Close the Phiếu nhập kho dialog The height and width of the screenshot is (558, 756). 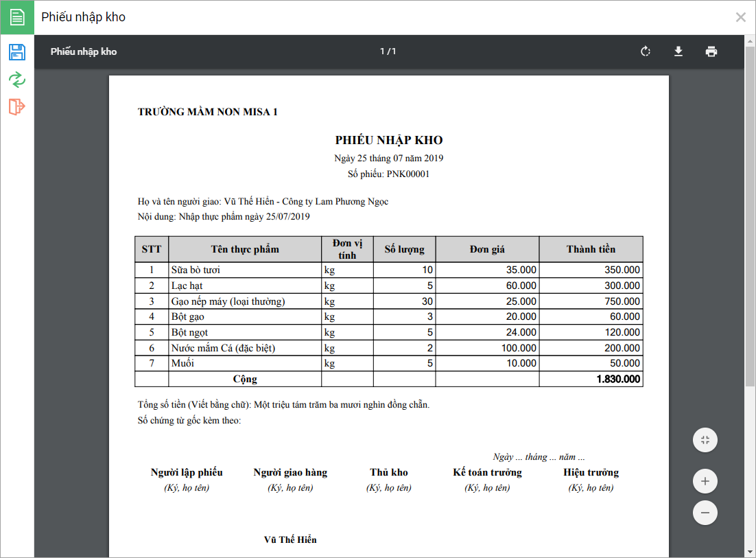[741, 17]
